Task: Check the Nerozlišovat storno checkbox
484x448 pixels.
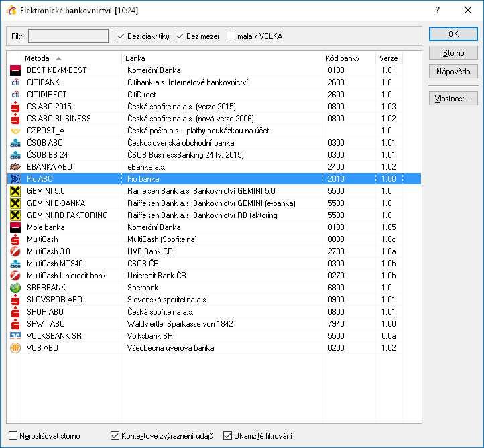Action: pos(13,436)
